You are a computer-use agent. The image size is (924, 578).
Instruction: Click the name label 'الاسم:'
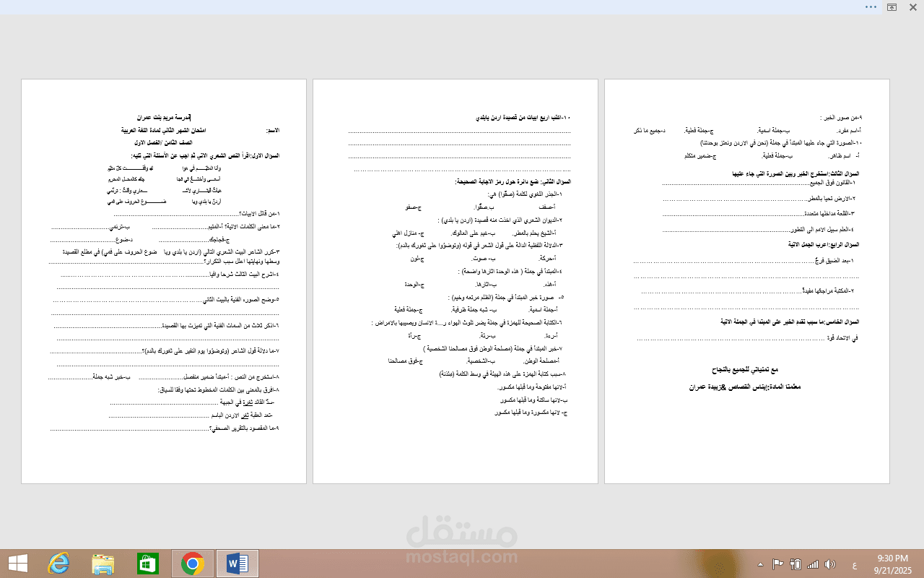point(273,130)
